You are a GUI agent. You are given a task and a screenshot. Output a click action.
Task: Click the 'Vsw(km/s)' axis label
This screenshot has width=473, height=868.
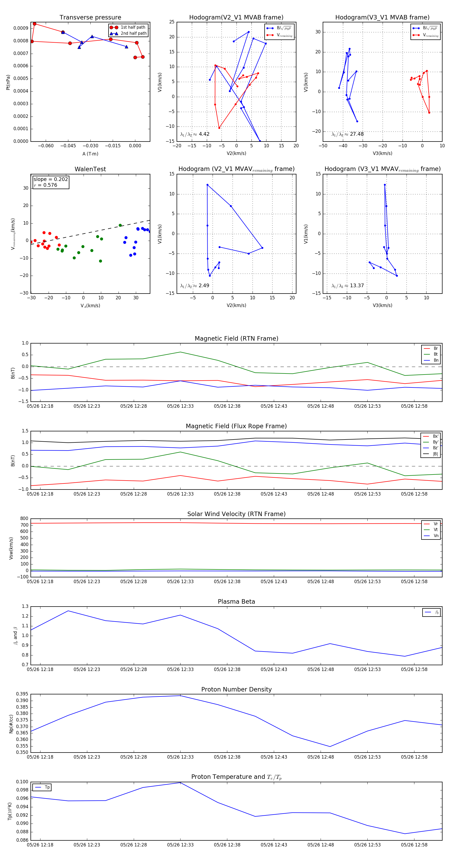(x=11, y=549)
